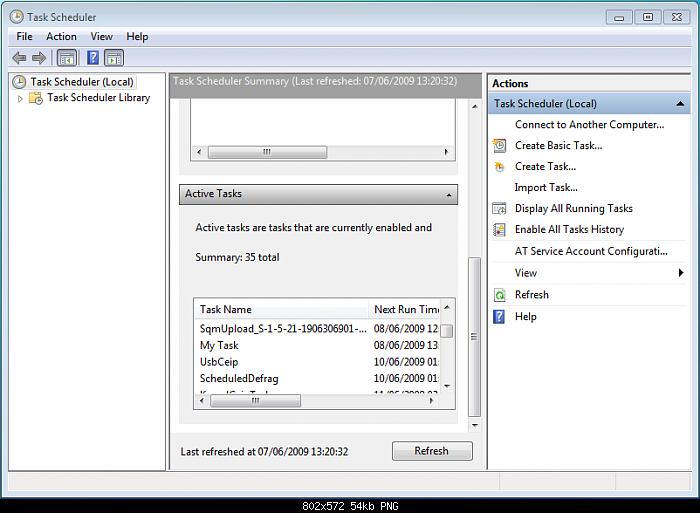Viewport: 700px width, 513px height.
Task: Expand the Task Scheduler Library tree node
Action: [x=20, y=98]
